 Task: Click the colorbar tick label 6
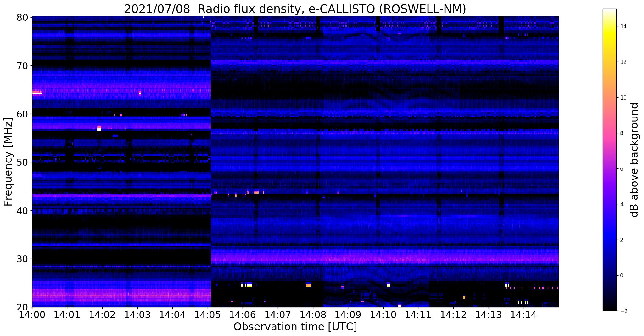[x=621, y=169]
